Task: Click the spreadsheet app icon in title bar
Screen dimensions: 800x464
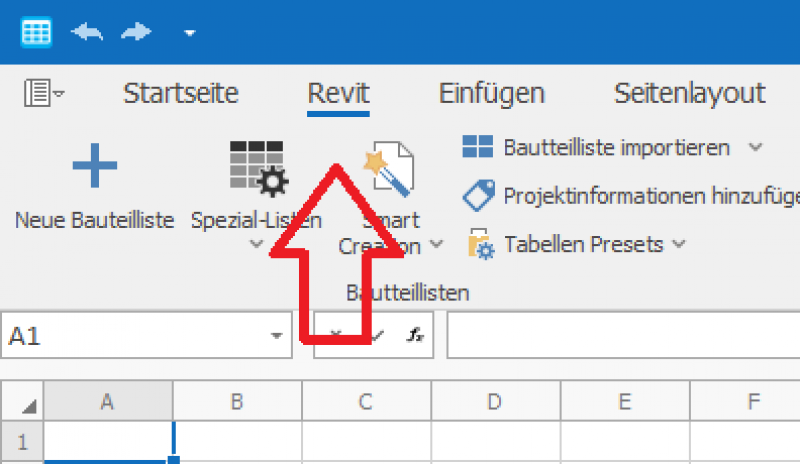Action: click(37, 31)
